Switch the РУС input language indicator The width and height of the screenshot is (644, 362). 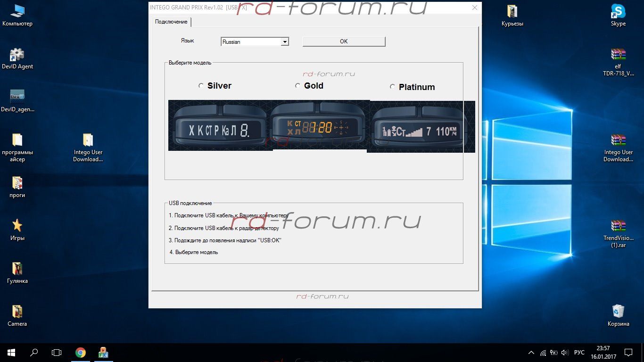[579, 353]
